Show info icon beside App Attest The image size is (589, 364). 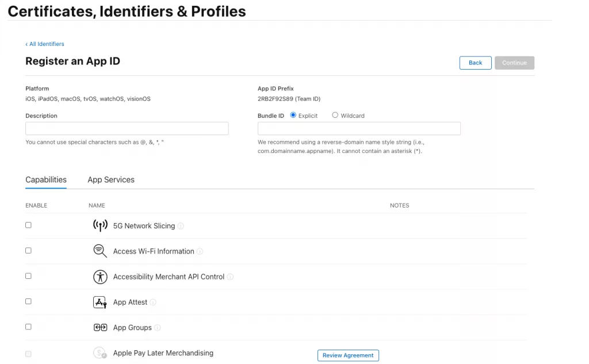pos(153,302)
